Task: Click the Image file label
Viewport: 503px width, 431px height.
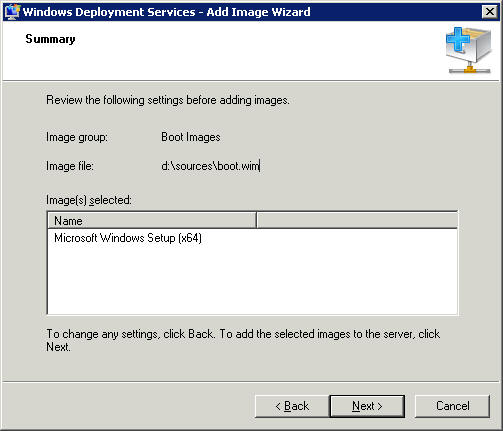Action: pyautogui.click(x=70, y=166)
